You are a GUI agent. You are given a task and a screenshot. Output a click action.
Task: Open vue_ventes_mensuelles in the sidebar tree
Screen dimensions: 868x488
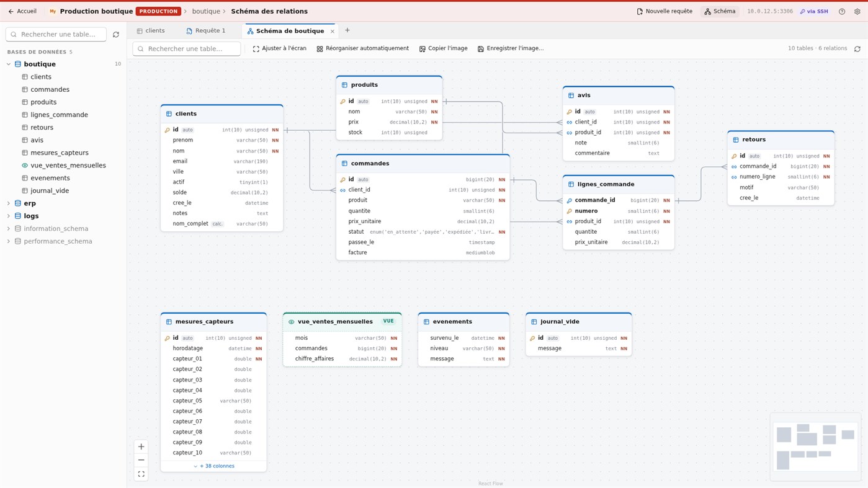[x=68, y=166]
